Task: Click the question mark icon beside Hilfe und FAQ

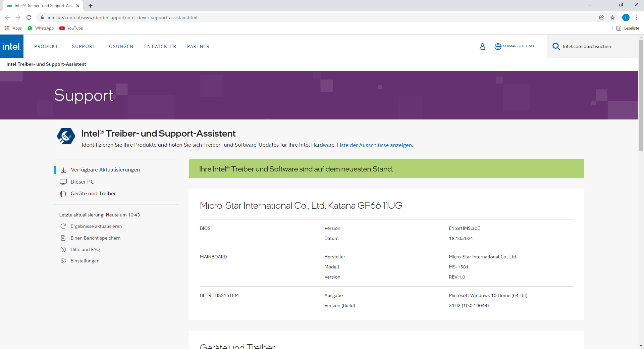Action: click(x=63, y=249)
